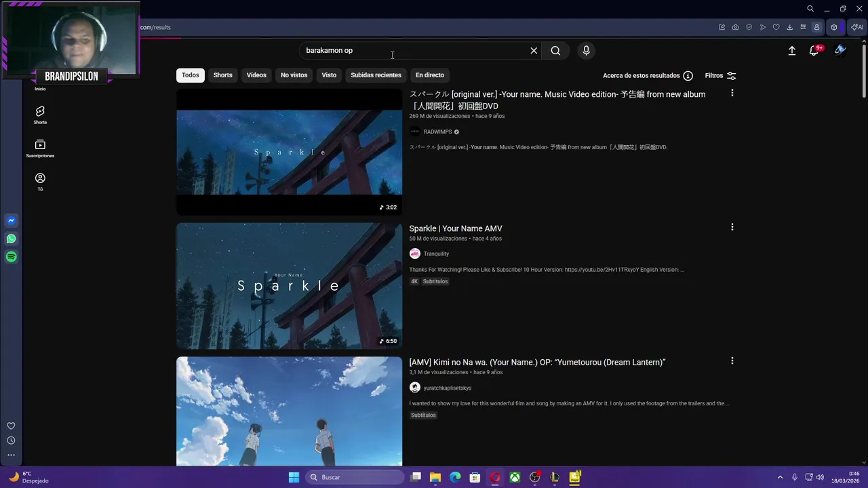Image resolution: width=868 pixels, height=488 pixels.
Task: Click the magnifier search button
Action: pyautogui.click(x=555, y=51)
